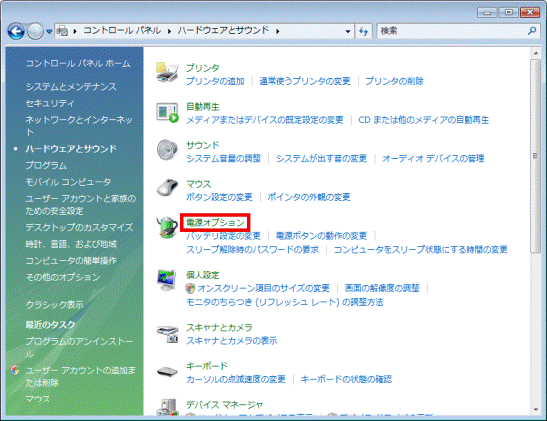Click the Sound (サウンド) speaker icon
Viewport: 547px width, 421px height.
click(167, 150)
